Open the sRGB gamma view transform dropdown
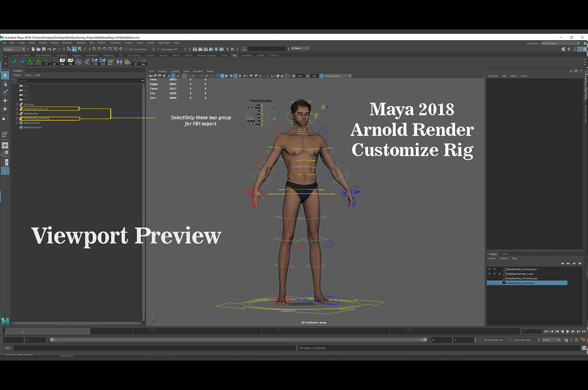The image size is (588, 390). point(337,76)
